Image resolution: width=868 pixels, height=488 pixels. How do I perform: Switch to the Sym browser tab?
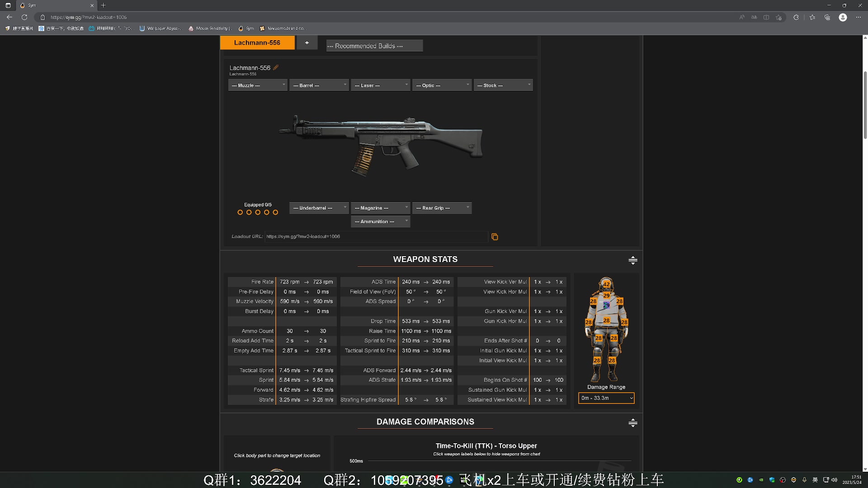pyautogui.click(x=57, y=5)
